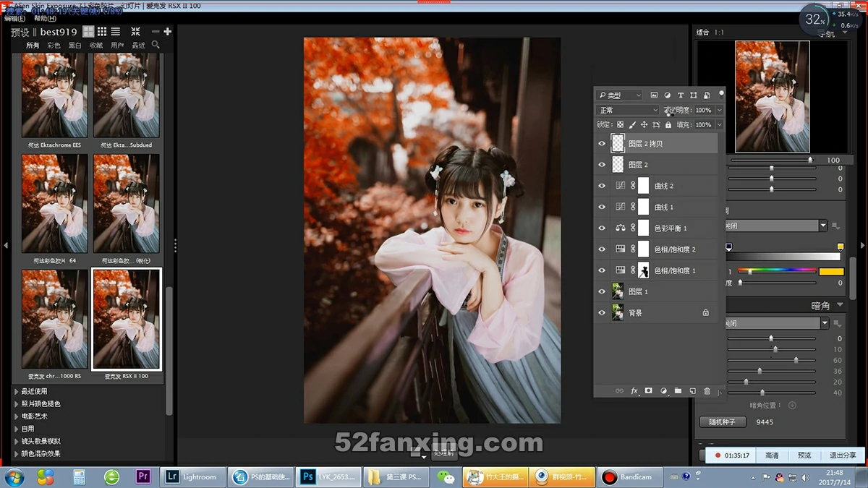Open the layer filter 类型 dropdown
Image resolution: width=868 pixels, height=488 pixels.
[x=619, y=95]
